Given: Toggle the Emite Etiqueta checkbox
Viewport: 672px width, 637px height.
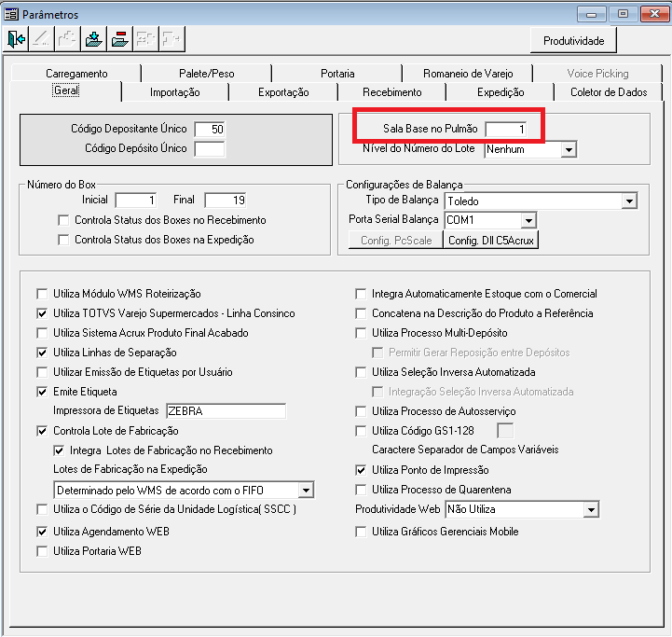Looking at the screenshot, I should (42, 392).
